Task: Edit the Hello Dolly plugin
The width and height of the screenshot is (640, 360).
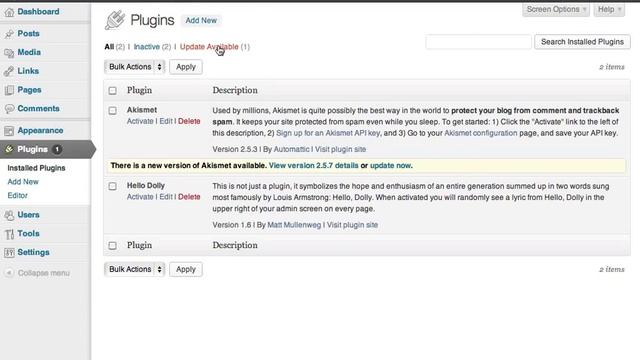Action: 166,197
